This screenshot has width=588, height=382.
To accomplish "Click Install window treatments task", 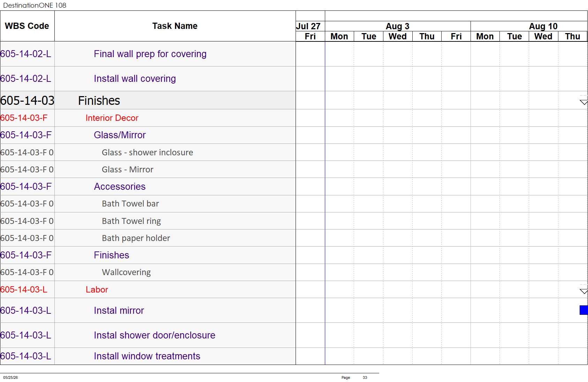I will coord(147,356).
